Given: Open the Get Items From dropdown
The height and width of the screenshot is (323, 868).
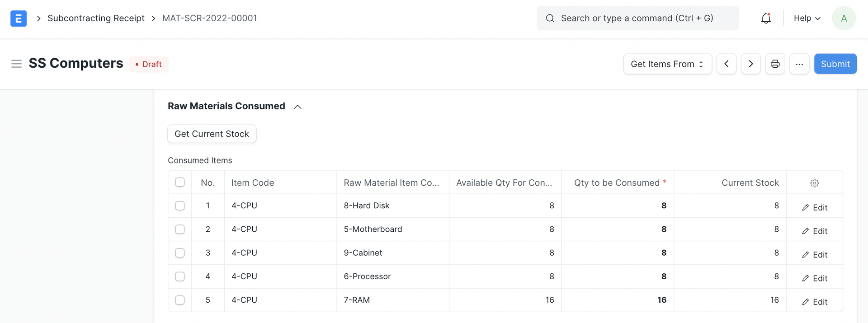Looking at the screenshot, I should [667, 64].
